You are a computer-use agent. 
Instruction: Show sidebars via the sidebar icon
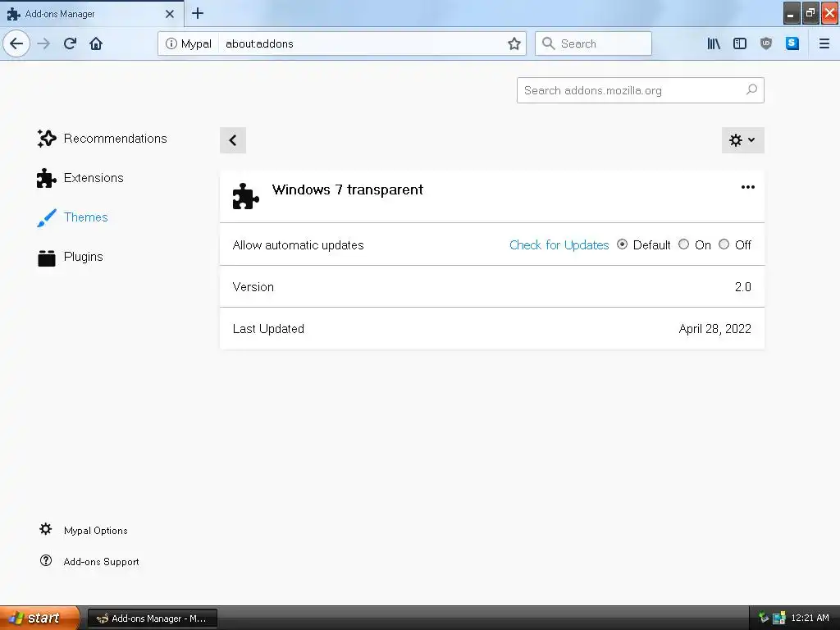point(740,43)
